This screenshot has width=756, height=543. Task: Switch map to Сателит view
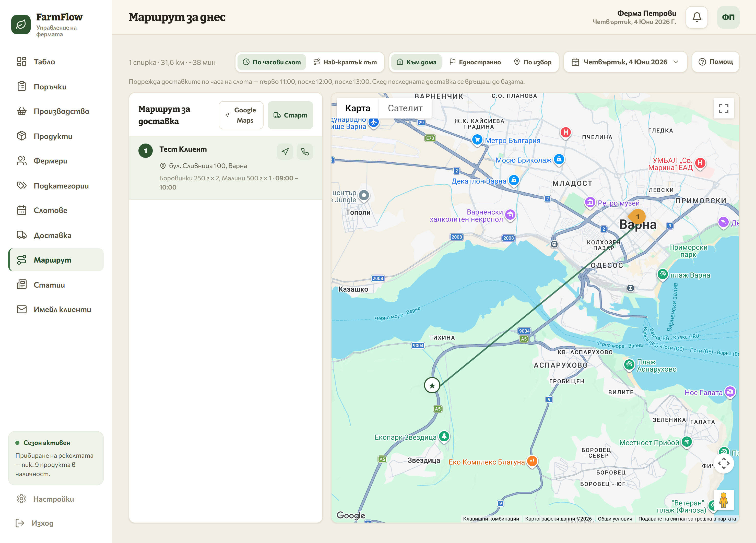405,108
